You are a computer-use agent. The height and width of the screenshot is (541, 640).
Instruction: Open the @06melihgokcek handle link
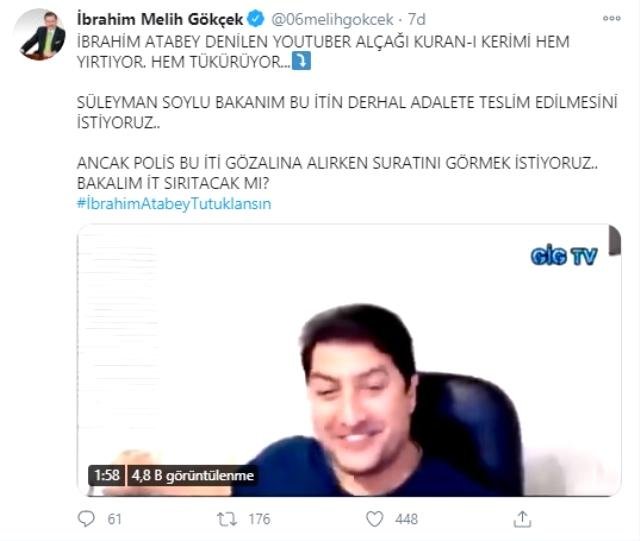point(332,19)
